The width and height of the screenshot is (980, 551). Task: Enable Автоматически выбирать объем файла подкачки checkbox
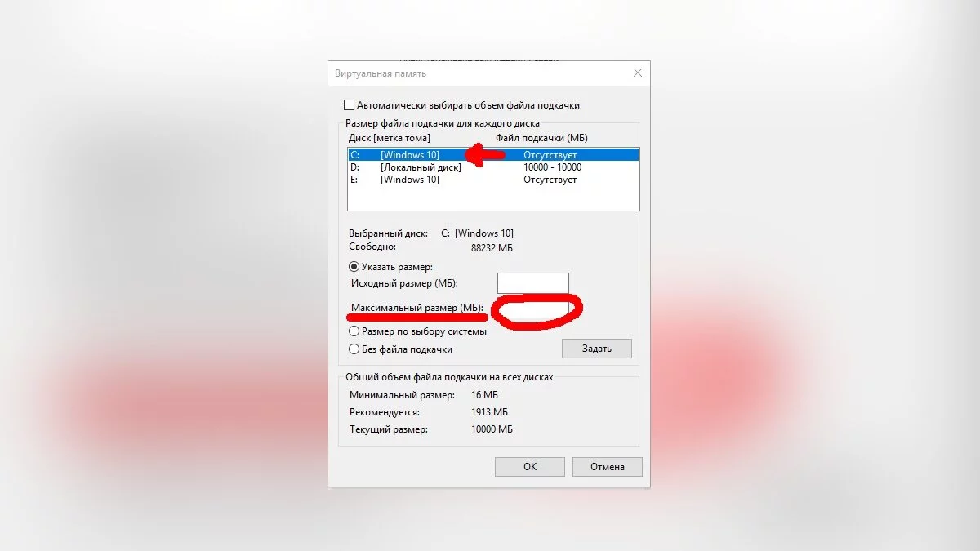pos(350,105)
